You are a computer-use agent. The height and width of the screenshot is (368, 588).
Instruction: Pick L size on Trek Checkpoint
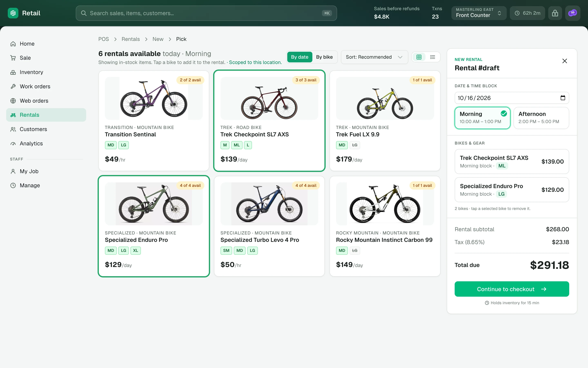[x=248, y=145]
